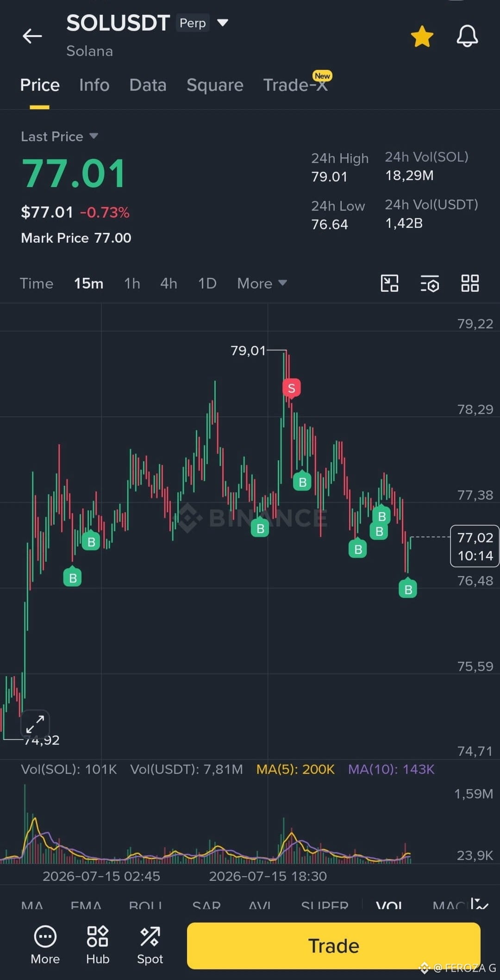Switch to the Info tab

point(94,85)
